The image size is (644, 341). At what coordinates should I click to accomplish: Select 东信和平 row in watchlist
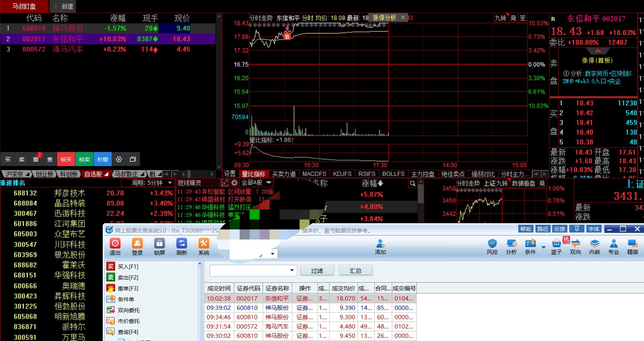coord(108,39)
